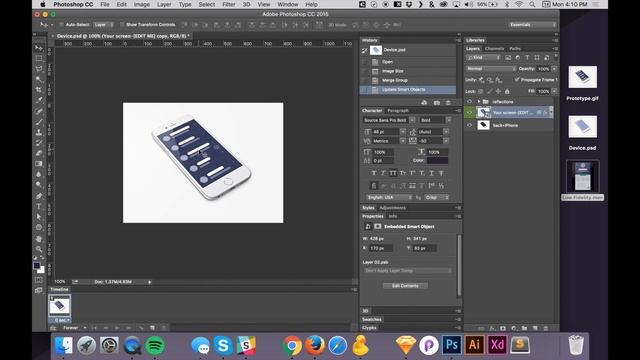The height and width of the screenshot is (360, 640).
Task: Select the Clone Stamp tool
Action: (x=39, y=132)
